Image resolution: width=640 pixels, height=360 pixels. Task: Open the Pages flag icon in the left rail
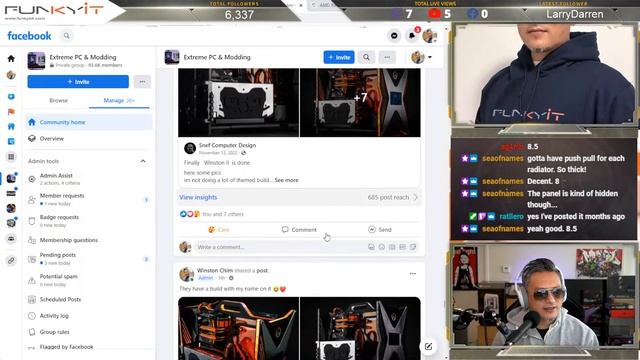[x=11, y=112]
